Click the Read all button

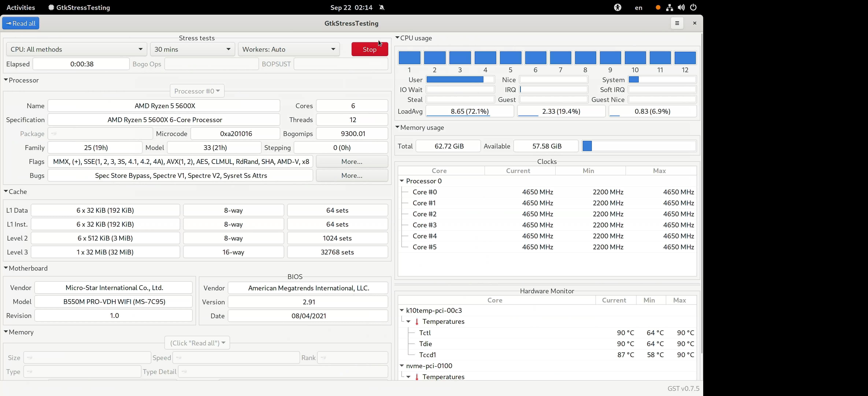click(21, 23)
